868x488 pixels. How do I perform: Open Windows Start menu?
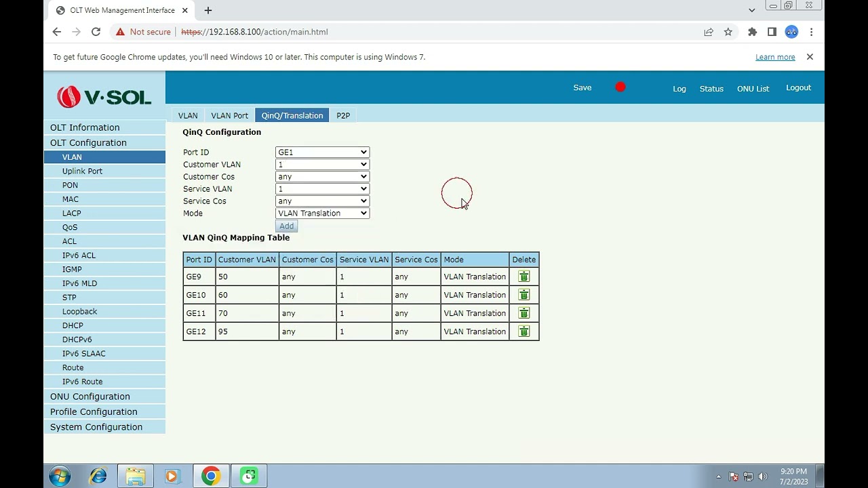pos(60,476)
